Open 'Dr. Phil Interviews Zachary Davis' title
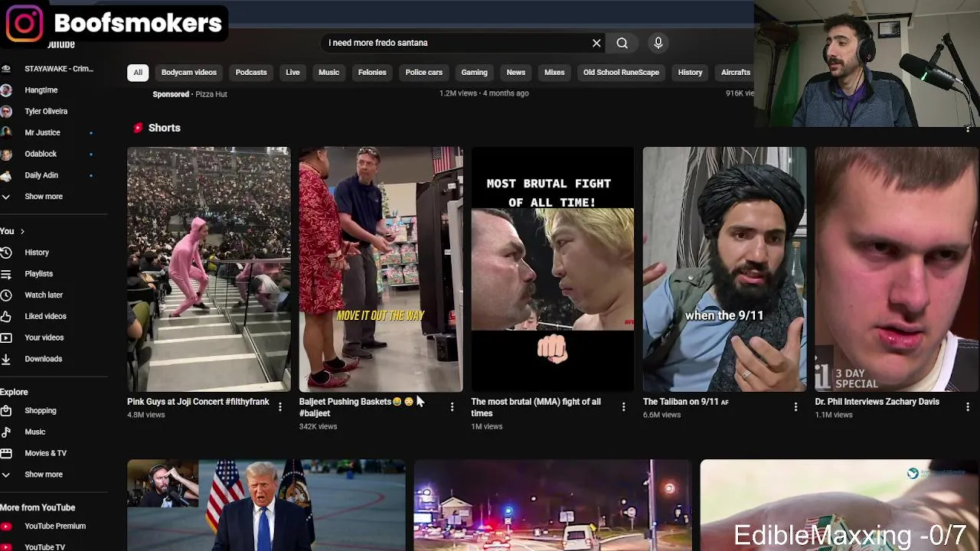The image size is (980, 551). pyautogui.click(x=877, y=402)
